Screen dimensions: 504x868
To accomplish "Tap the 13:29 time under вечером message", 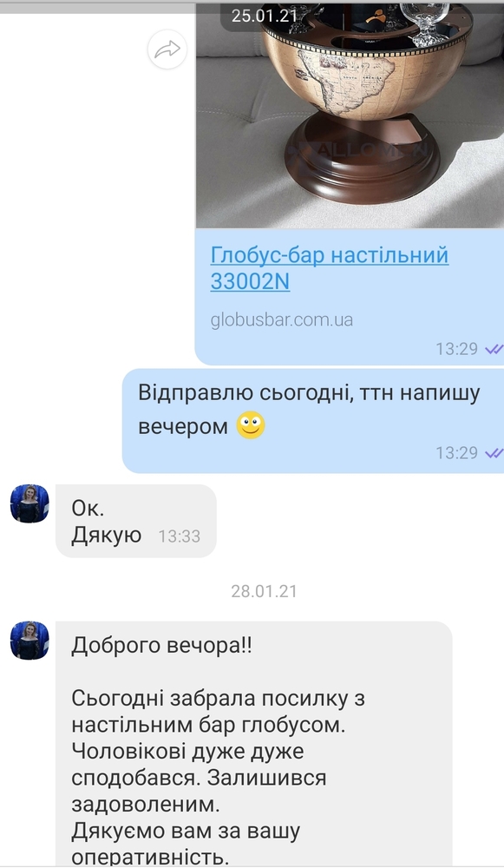I will tap(456, 453).
